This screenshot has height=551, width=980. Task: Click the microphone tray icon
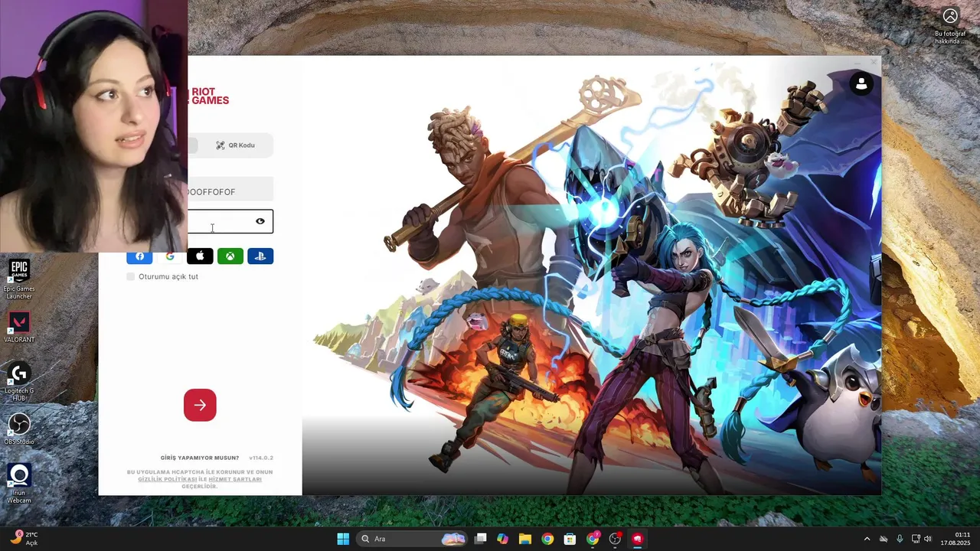[900, 539]
